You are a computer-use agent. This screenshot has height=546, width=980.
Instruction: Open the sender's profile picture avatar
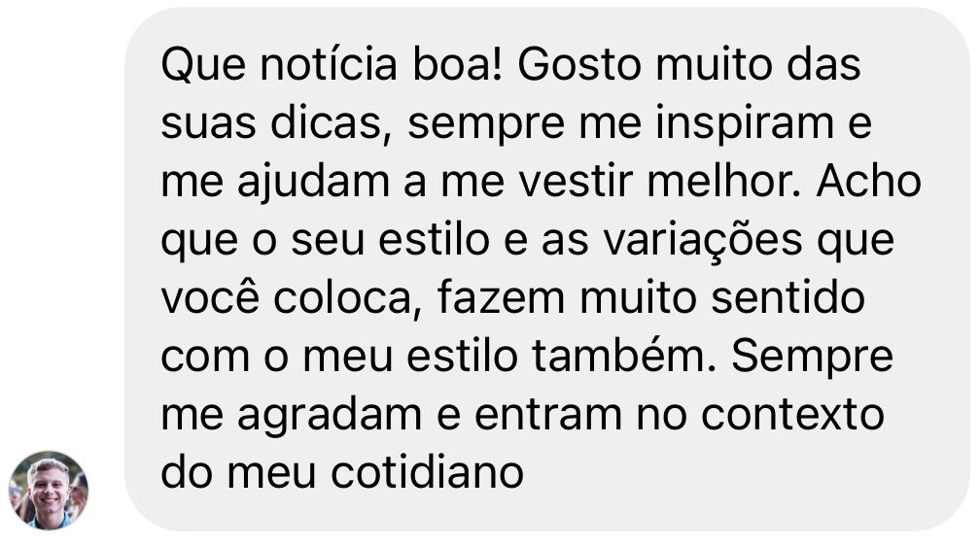pos(49,491)
